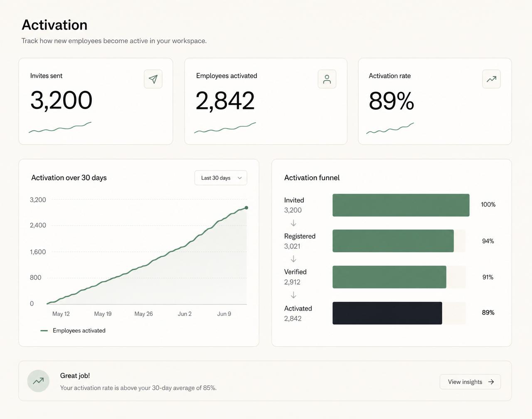Click the person icon on Employees activated
532x419 pixels.
coord(327,79)
